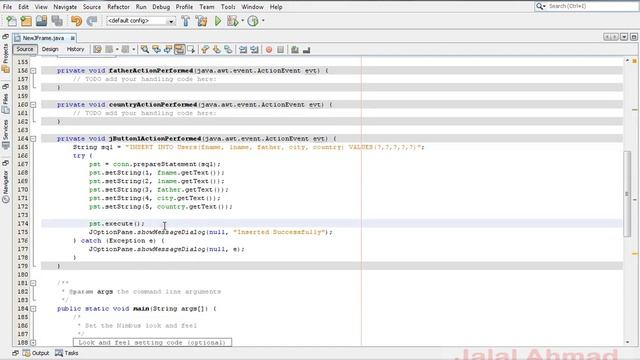Click the Toggle Bookmark icon

[x=228, y=49]
